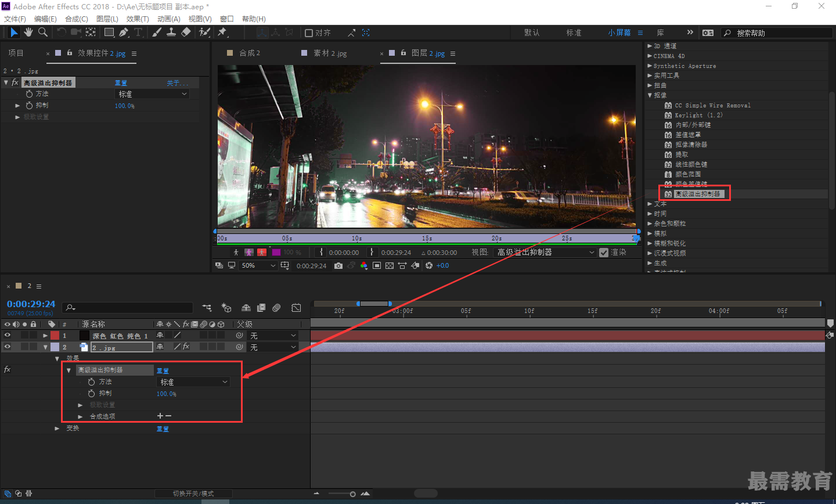Screen dimensions: 836x504
Task: Toggle lock on 效果控件 2.jpg panel
Action: 70,53
